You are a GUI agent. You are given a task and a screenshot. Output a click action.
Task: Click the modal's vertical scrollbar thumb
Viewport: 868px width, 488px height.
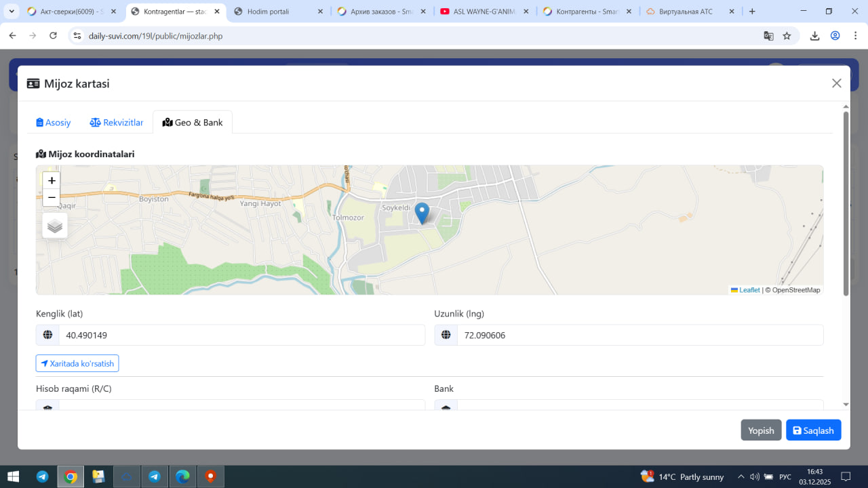pyautogui.click(x=846, y=203)
